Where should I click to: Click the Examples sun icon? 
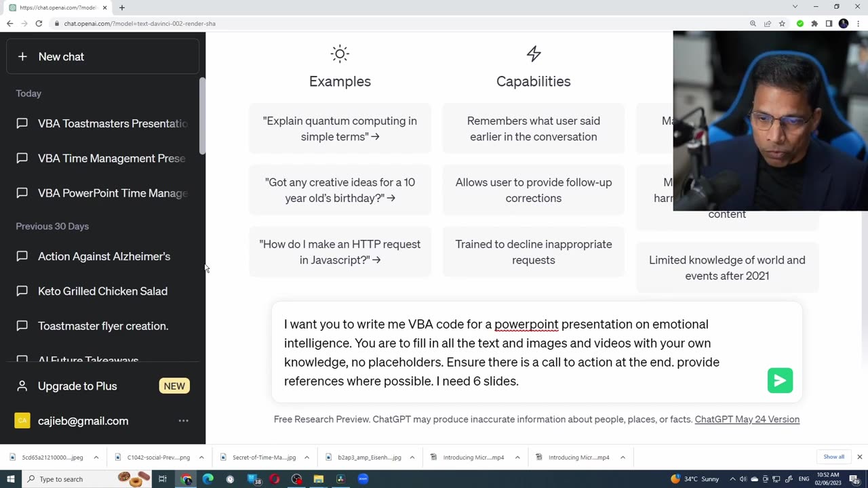click(340, 54)
